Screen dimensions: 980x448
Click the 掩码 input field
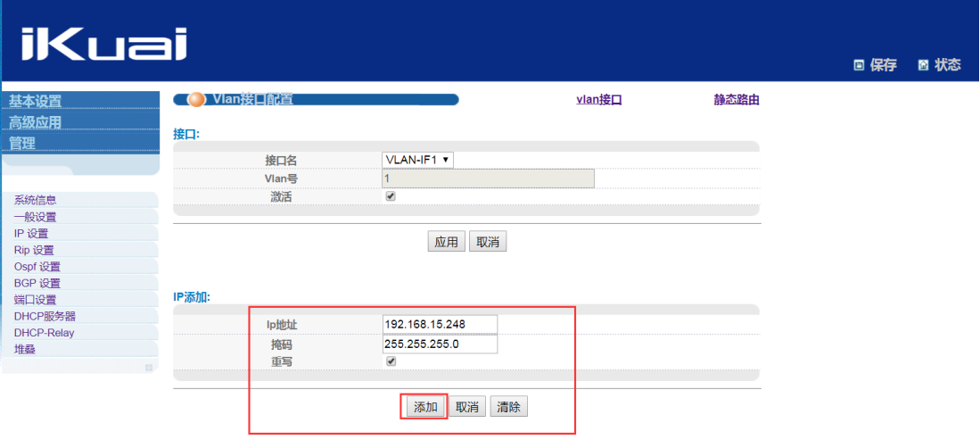click(440, 344)
